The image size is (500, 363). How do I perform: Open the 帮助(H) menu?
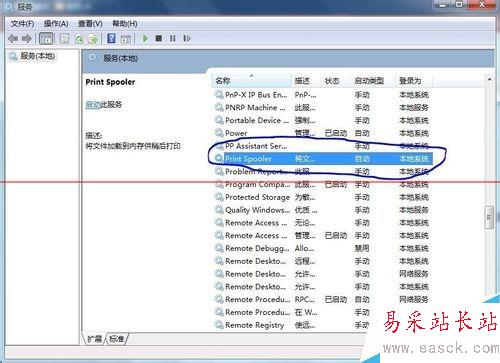(x=125, y=24)
